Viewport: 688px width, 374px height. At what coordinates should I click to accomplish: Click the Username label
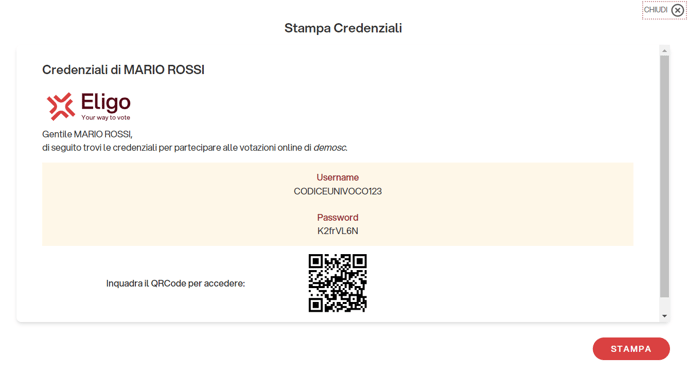pyautogui.click(x=337, y=177)
